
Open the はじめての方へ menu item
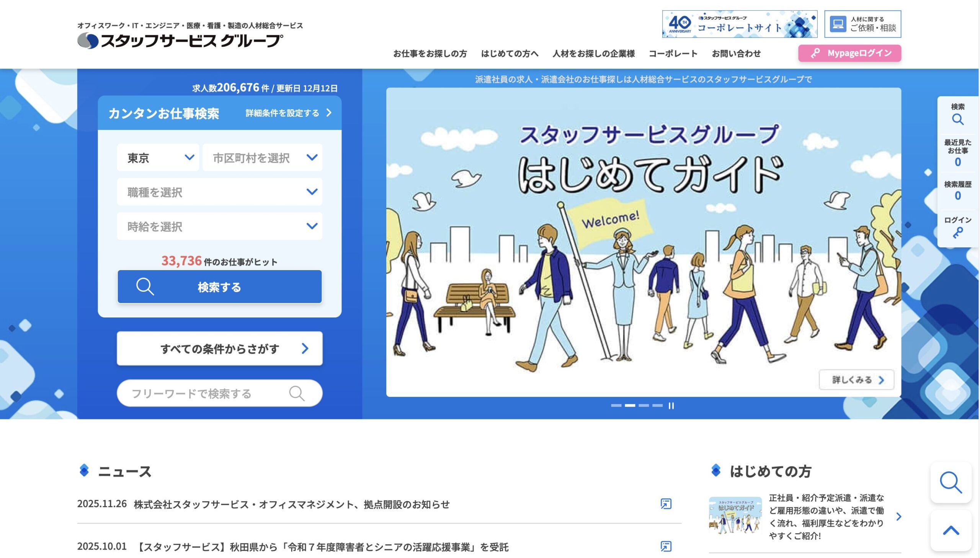coord(510,54)
